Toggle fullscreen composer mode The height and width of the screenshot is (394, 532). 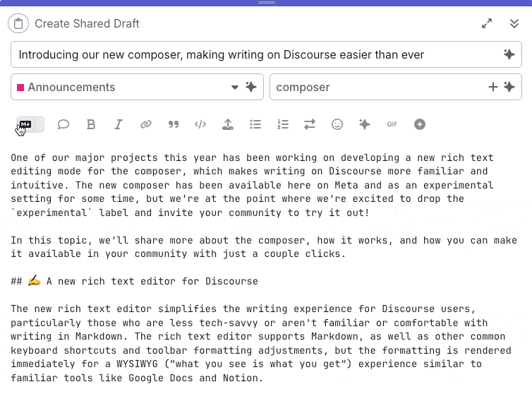point(487,23)
